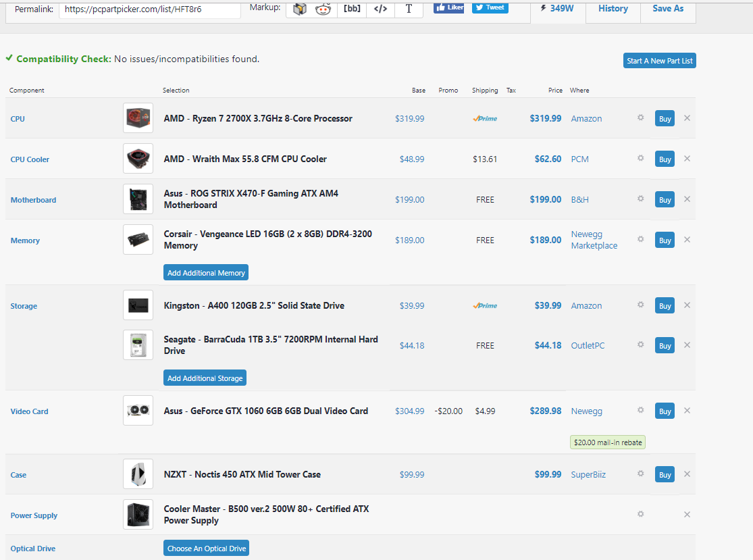Click Start A New Part List
This screenshot has width=753, height=560.
659,61
